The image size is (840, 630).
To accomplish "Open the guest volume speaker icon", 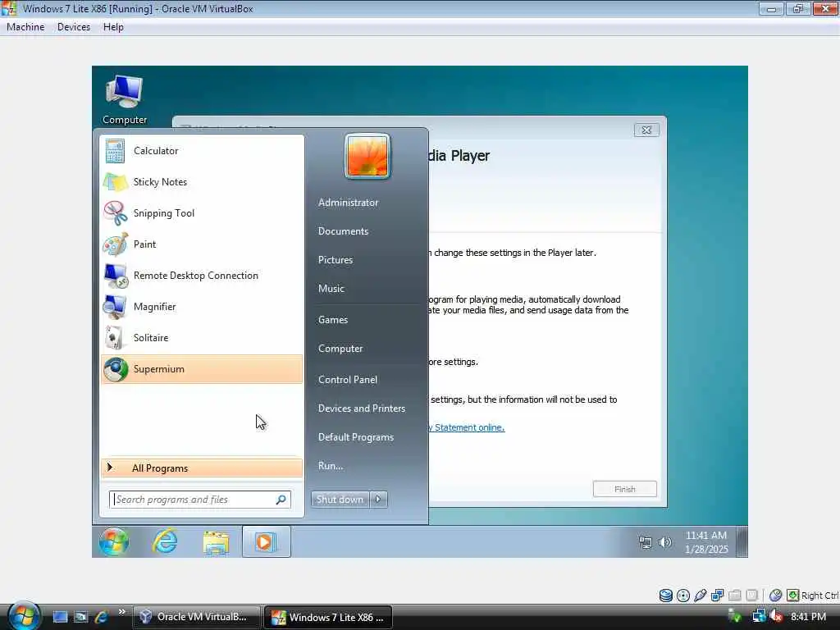I will [664, 542].
